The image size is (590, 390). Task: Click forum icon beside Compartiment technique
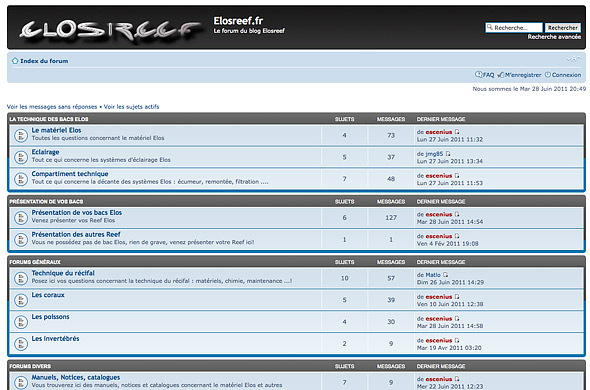(x=21, y=179)
